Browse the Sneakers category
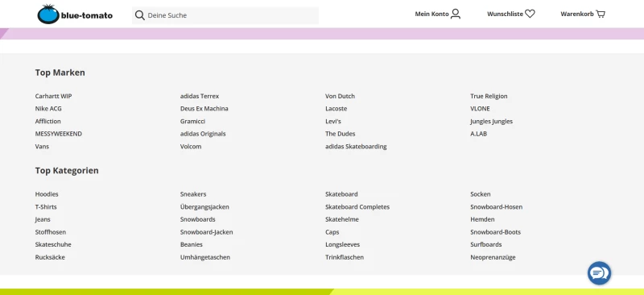The image size is (644, 295). 193,194
